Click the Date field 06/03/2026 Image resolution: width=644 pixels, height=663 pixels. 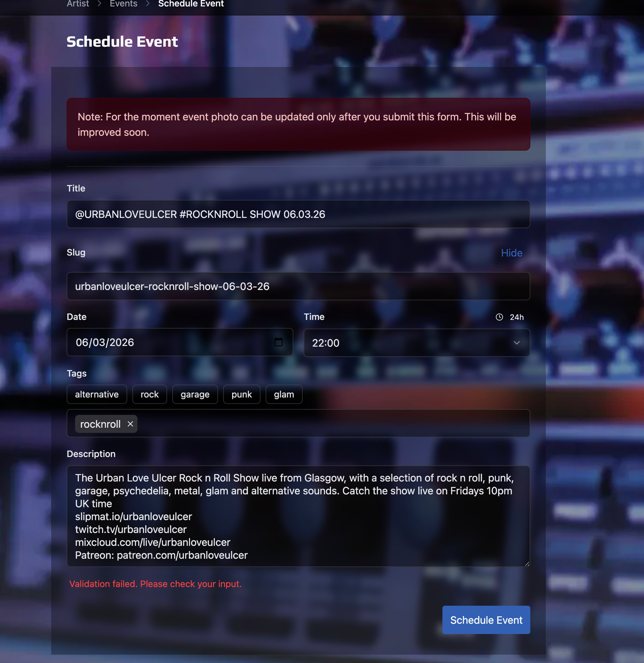click(162, 342)
